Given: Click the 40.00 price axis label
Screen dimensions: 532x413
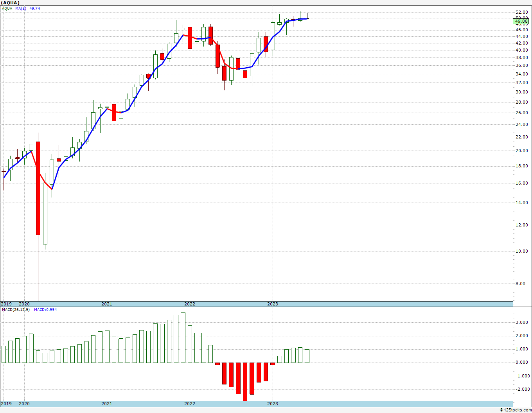Looking at the screenshot, I should coord(521,50).
